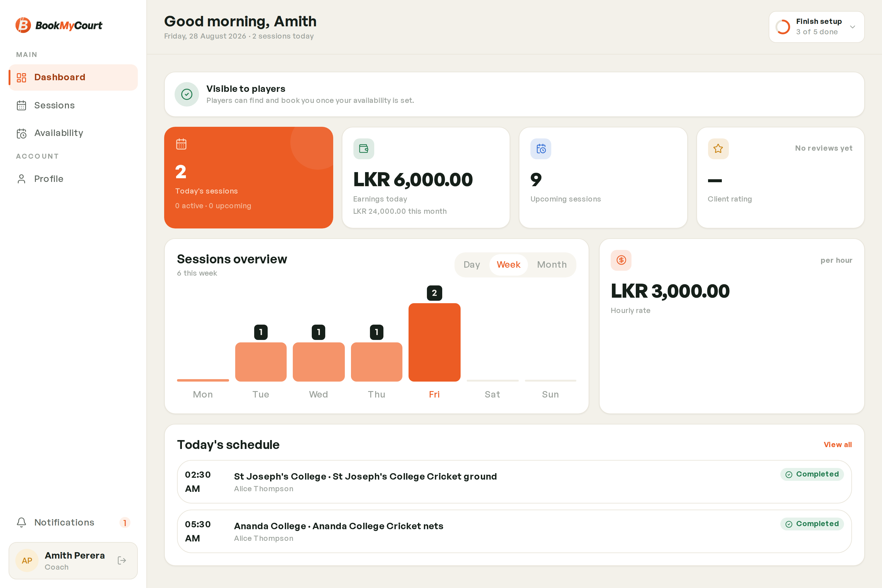
Task: Click the per hour label
Action: [836, 261]
